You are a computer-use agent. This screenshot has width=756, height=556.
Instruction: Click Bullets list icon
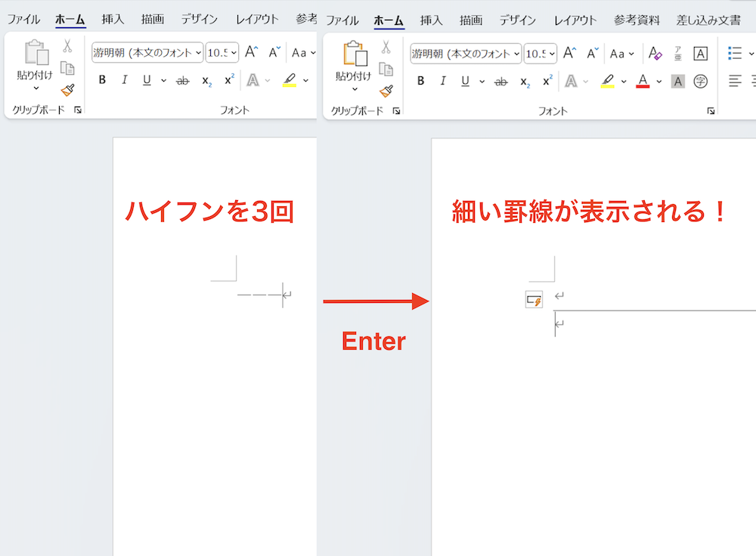(735, 53)
